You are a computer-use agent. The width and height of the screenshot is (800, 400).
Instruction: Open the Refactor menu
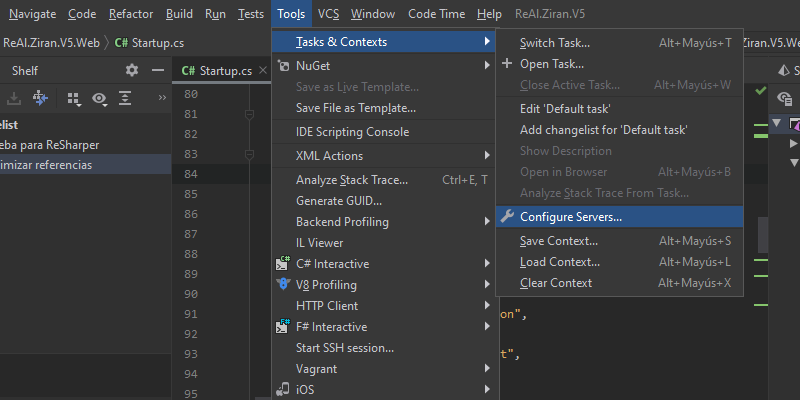pyautogui.click(x=131, y=14)
